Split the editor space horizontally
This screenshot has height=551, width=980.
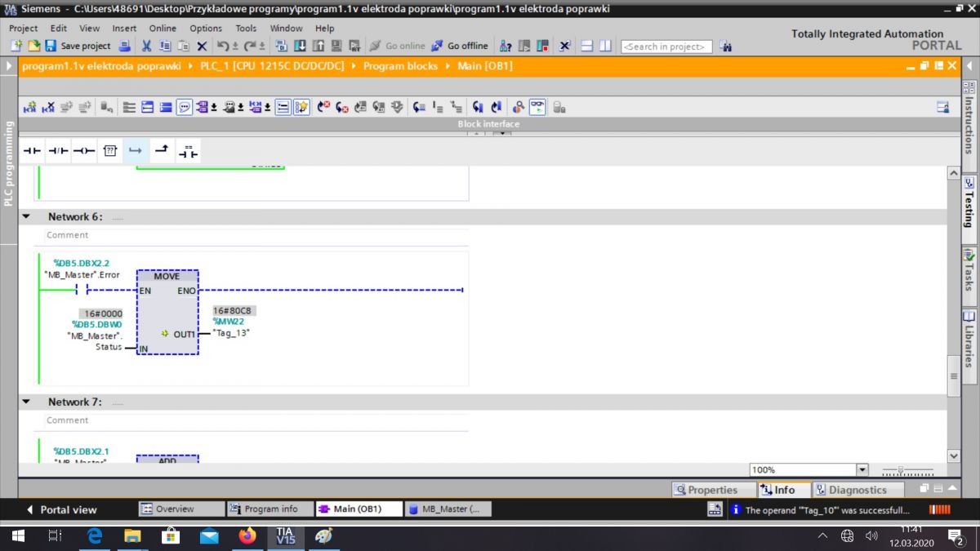click(587, 46)
